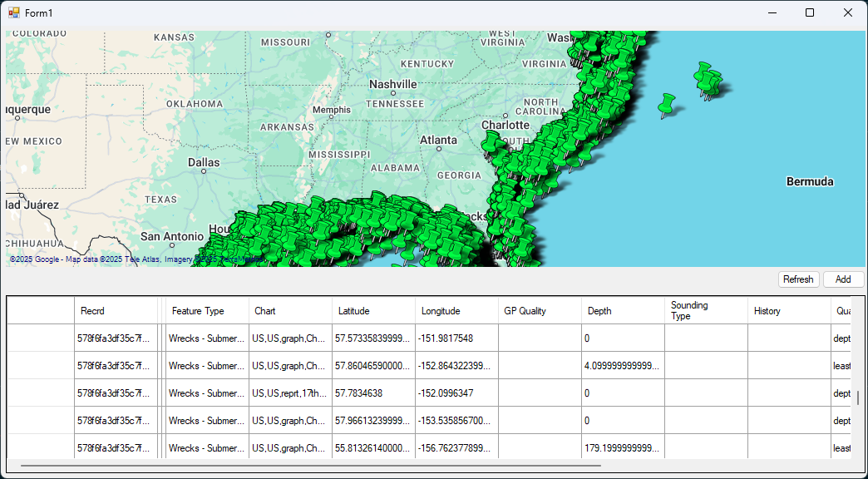Click the History column header
The image size is (868, 479).
[789, 311]
